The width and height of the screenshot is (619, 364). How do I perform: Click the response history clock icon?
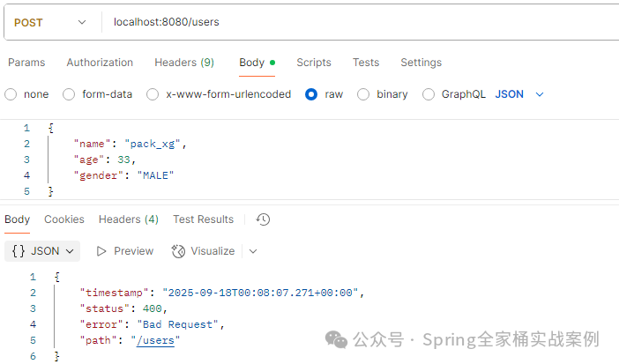click(x=263, y=219)
